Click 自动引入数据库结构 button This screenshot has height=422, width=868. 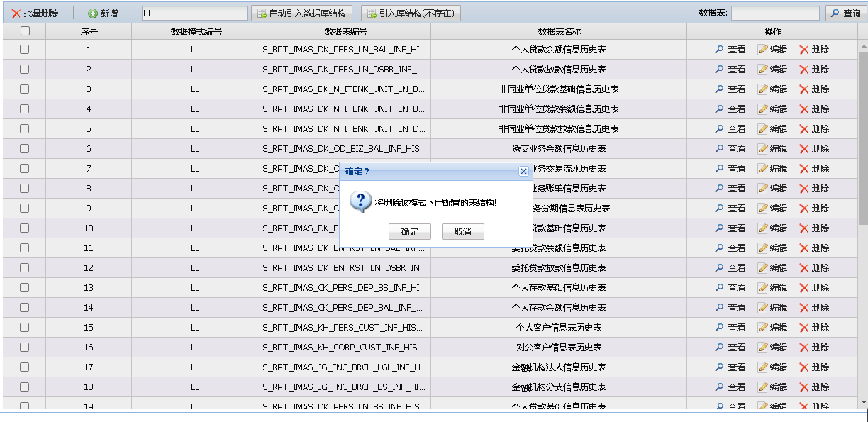(x=301, y=13)
